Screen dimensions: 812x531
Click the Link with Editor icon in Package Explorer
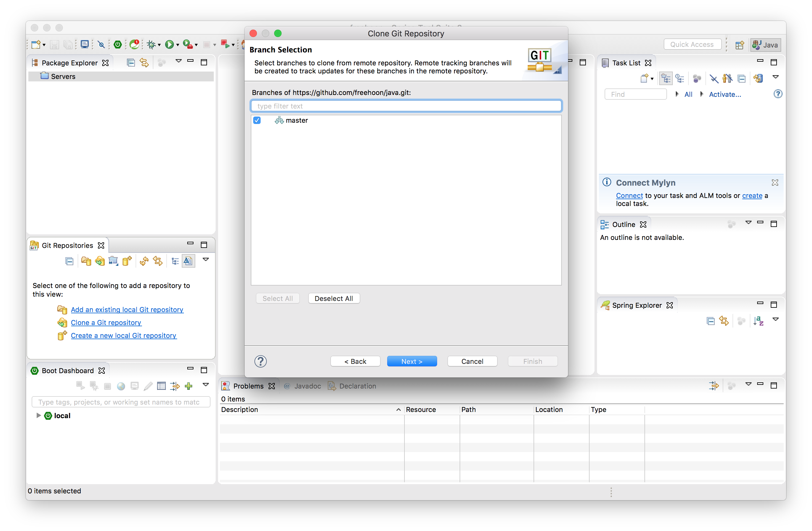(x=144, y=63)
